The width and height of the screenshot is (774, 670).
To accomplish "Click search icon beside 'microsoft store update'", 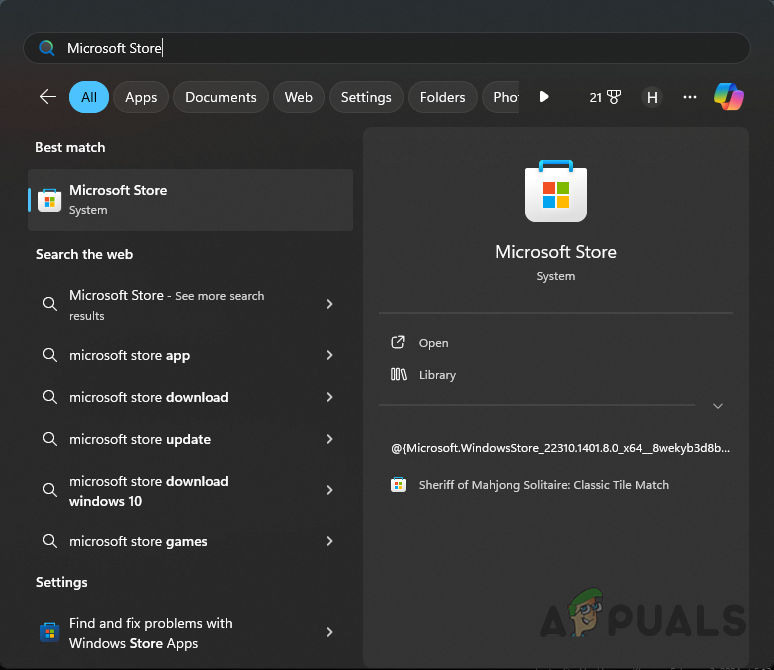I will [x=49, y=439].
